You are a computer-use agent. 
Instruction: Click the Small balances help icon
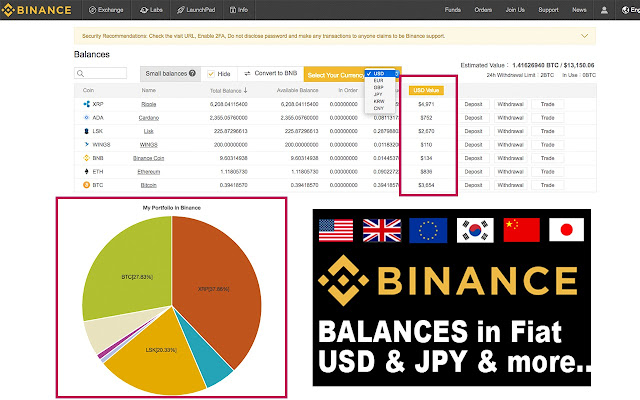[192, 73]
